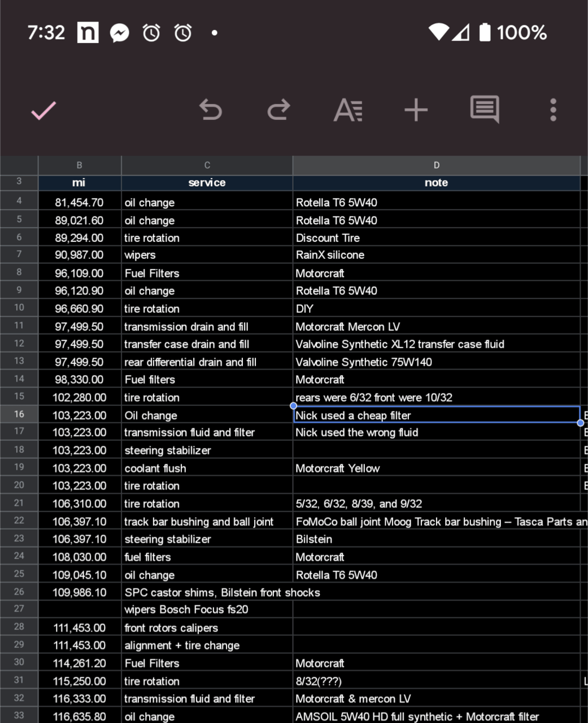
Task: Tap the battery icon in the status bar
Action: pos(485,32)
